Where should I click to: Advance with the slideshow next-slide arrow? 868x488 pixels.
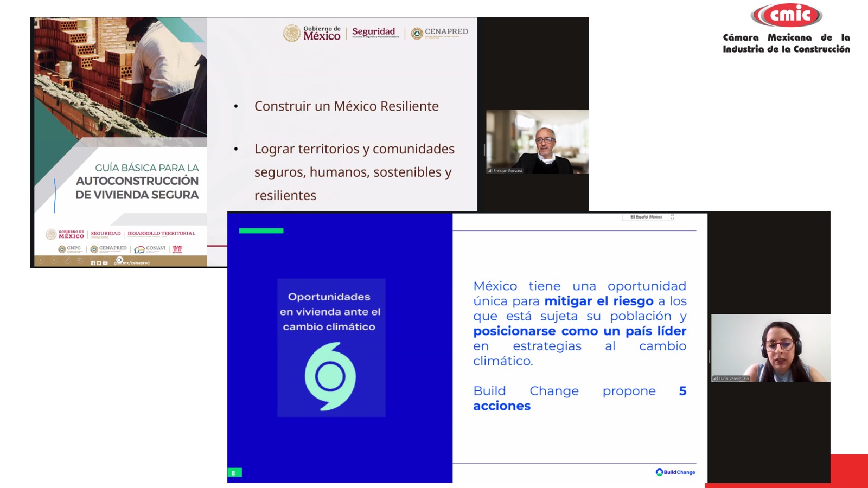[54, 260]
